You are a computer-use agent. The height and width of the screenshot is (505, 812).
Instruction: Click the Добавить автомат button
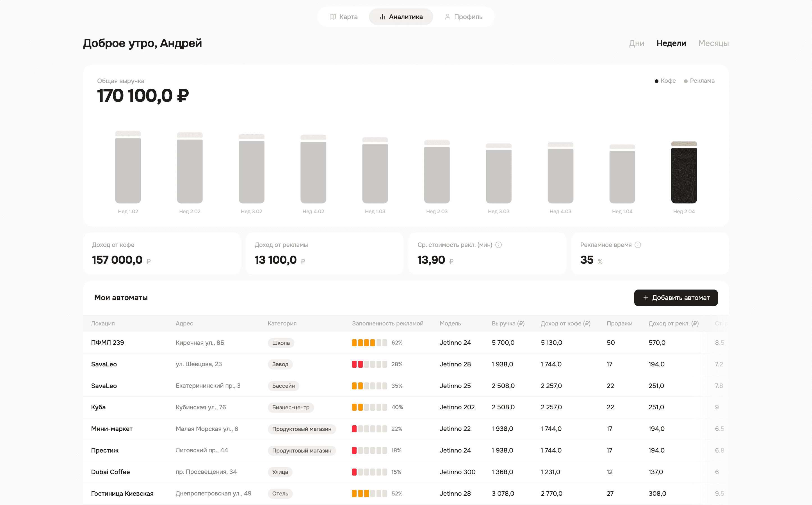pyautogui.click(x=676, y=298)
